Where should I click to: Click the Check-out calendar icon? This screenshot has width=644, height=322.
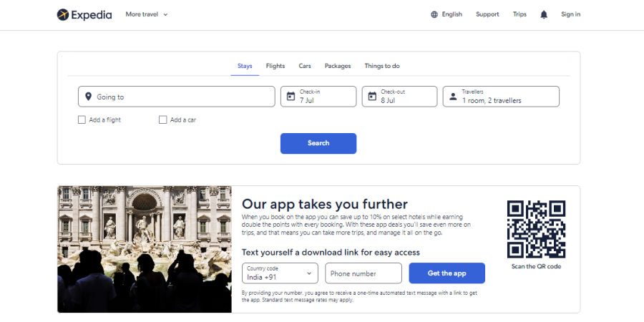click(371, 97)
